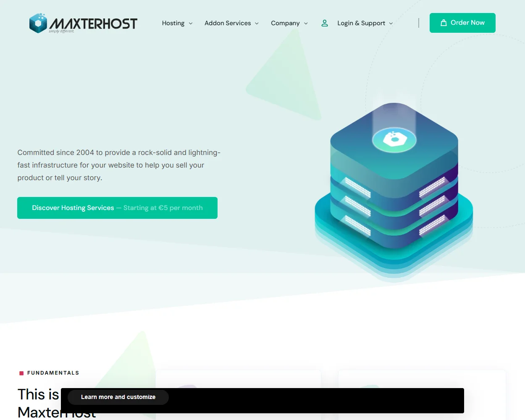Open the Addon Services menu item

tap(227, 23)
